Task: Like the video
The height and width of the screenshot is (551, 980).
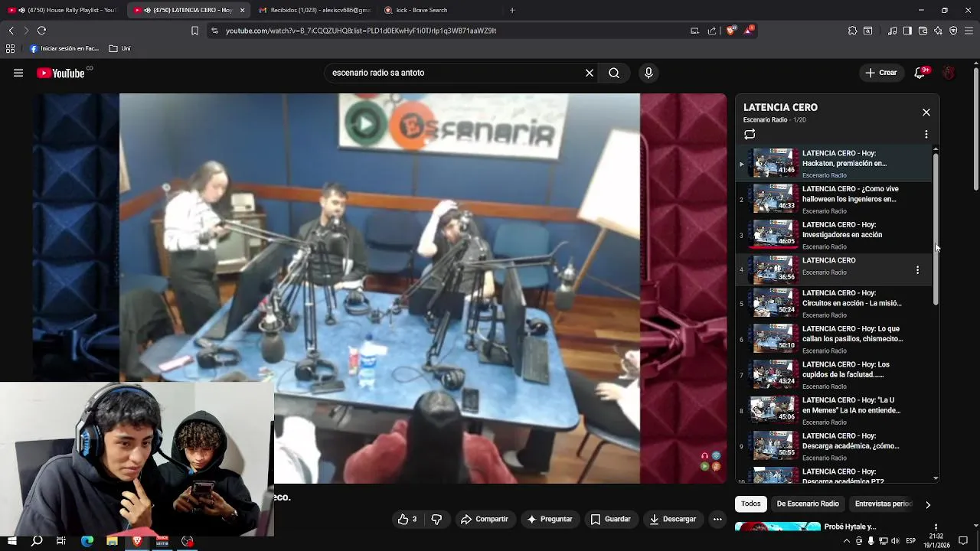Action: tap(407, 519)
